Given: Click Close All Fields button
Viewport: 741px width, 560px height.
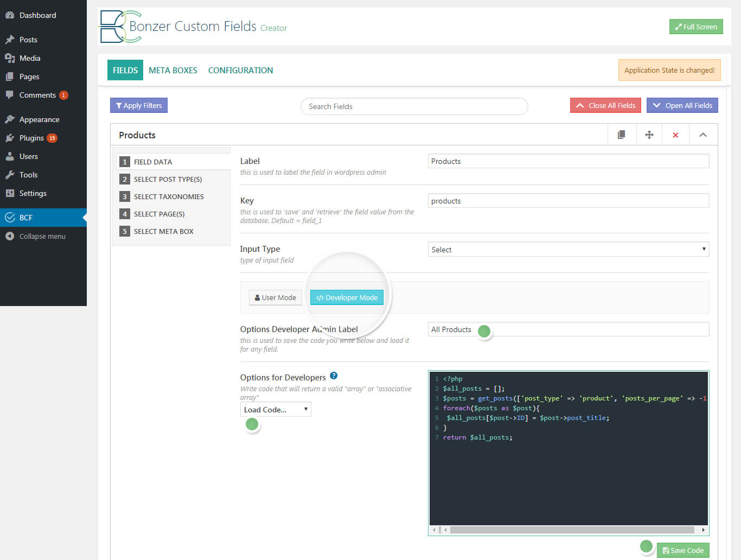Looking at the screenshot, I should point(606,105).
